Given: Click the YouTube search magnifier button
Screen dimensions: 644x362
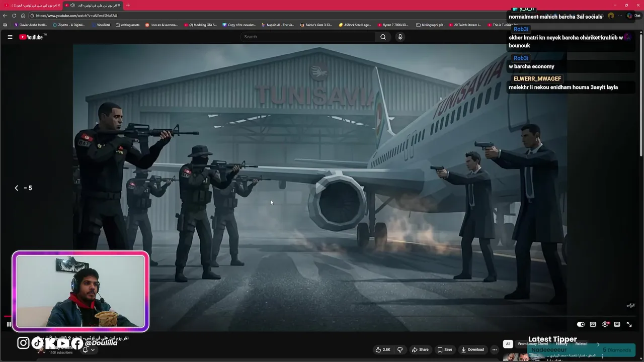Looking at the screenshot, I should coord(383,37).
